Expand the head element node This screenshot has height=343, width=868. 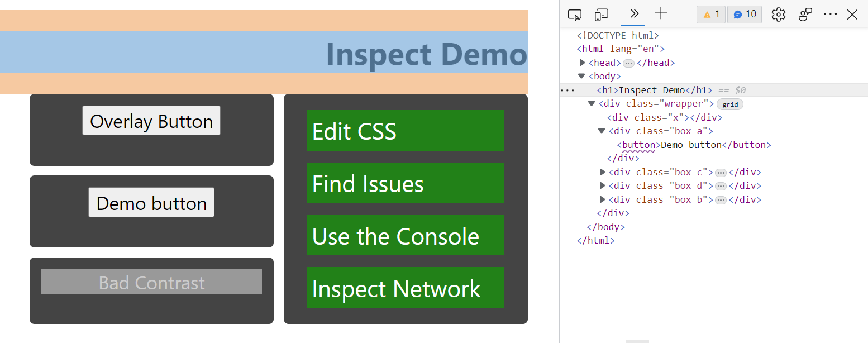click(x=583, y=63)
